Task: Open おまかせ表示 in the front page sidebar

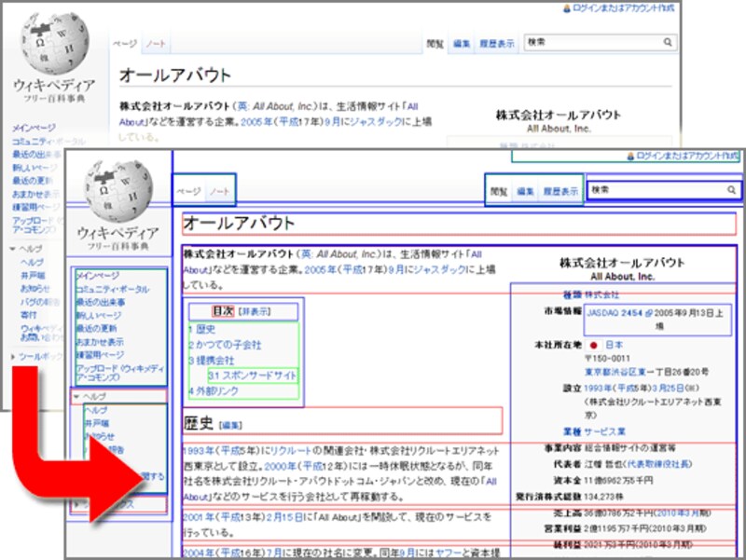Action: (100, 341)
